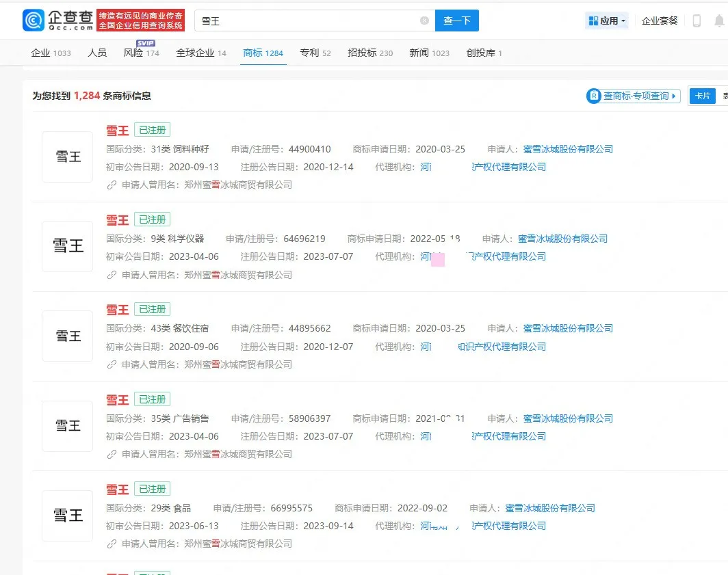Select registration number 66995575 text
Image resolution: width=728 pixels, height=575 pixels.
[291, 508]
